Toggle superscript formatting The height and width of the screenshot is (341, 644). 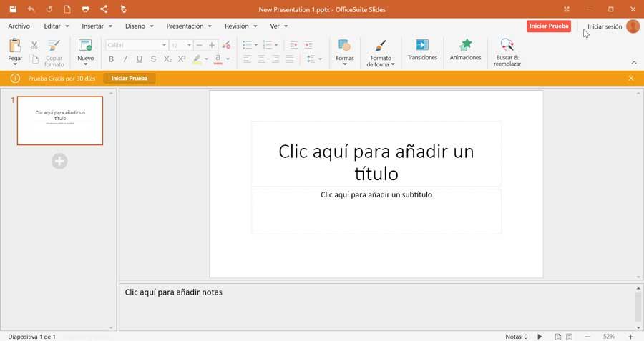(182, 59)
